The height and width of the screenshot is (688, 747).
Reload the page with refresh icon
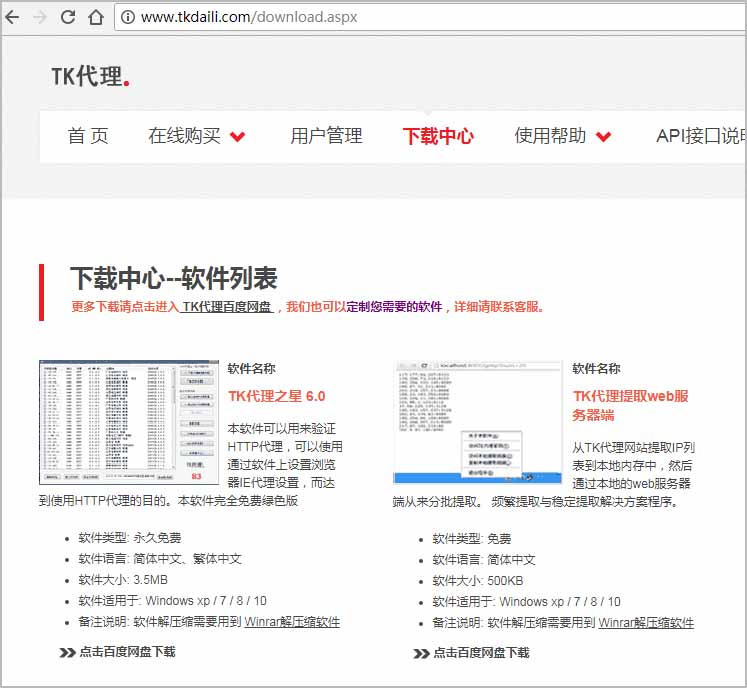pos(68,17)
